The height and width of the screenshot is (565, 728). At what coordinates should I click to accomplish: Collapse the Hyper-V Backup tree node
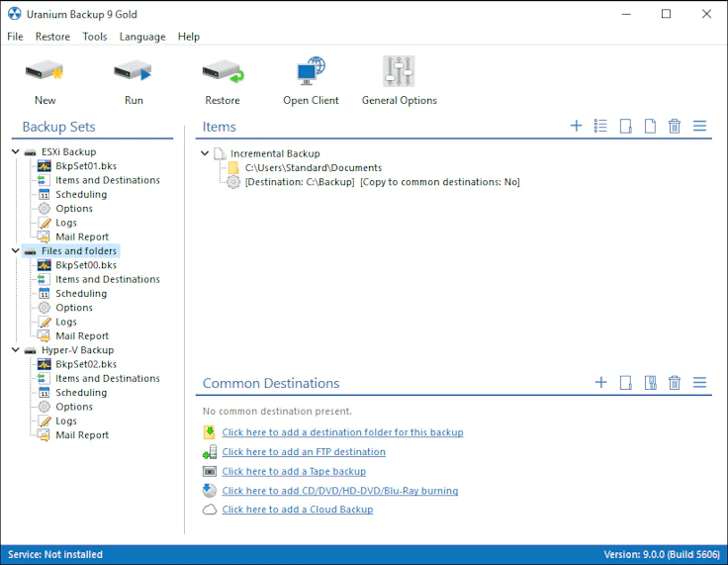tap(15, 349)
